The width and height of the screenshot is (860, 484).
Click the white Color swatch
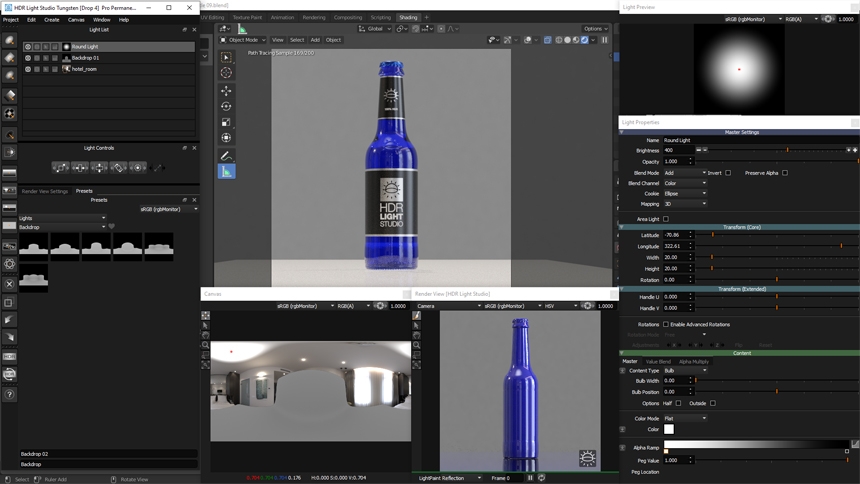click(669, 429)
